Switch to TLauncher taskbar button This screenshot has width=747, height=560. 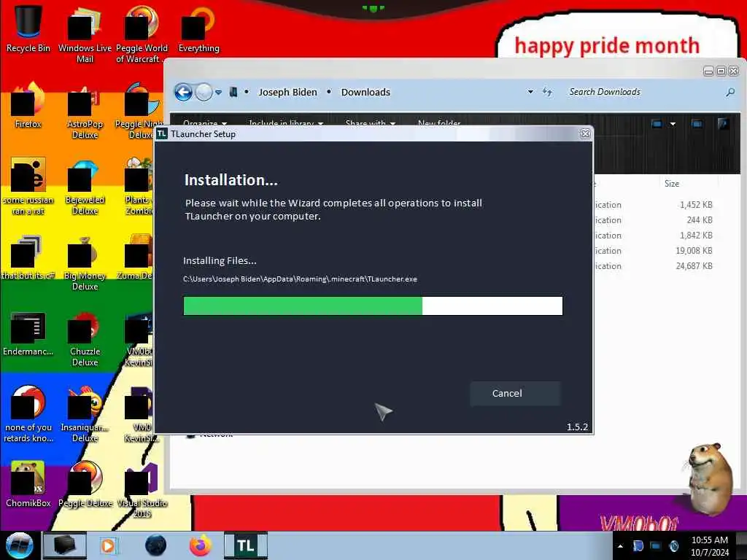tap(245, 545)
